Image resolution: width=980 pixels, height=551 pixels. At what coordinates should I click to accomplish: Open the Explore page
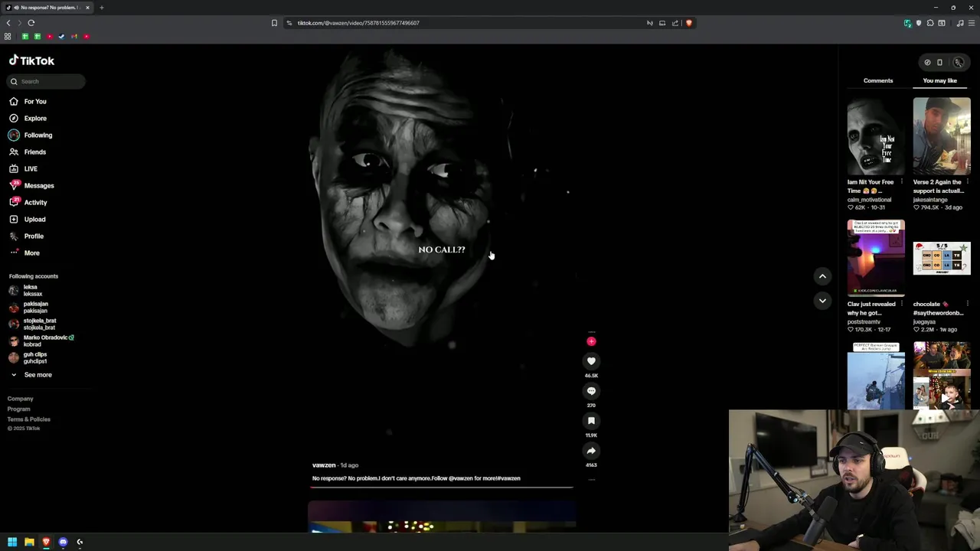(x=28, y=118)
